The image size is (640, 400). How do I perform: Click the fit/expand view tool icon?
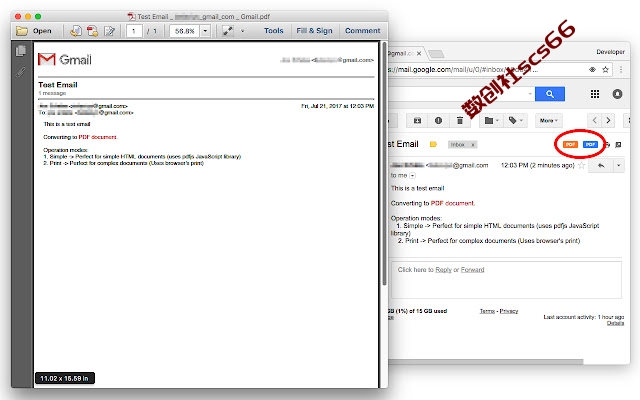pos(228,31)
